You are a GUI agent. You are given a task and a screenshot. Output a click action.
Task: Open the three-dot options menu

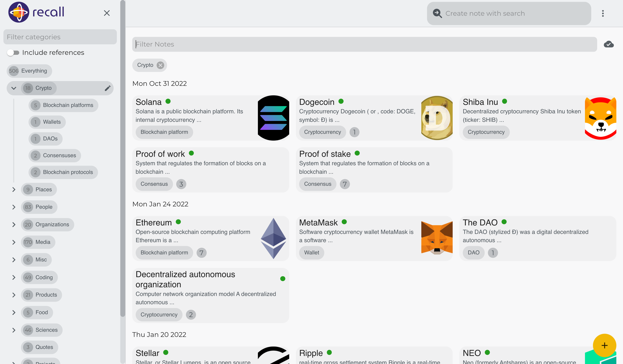(x=603, y=13)
